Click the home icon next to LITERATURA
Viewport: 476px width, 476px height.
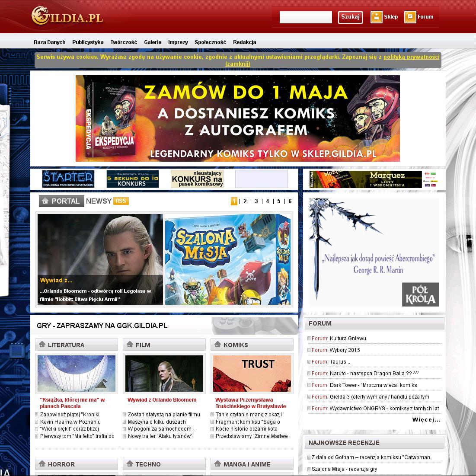point(42,345)
